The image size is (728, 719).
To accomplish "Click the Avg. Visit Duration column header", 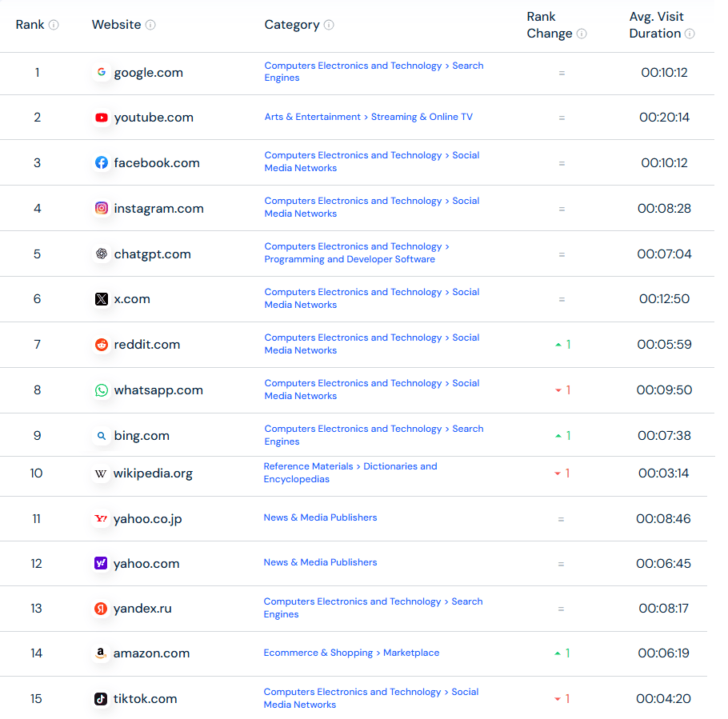I will 656,25.
